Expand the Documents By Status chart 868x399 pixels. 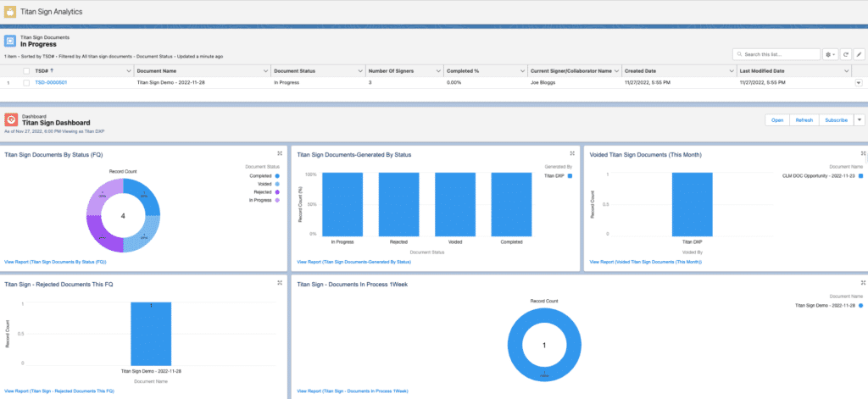280,153
